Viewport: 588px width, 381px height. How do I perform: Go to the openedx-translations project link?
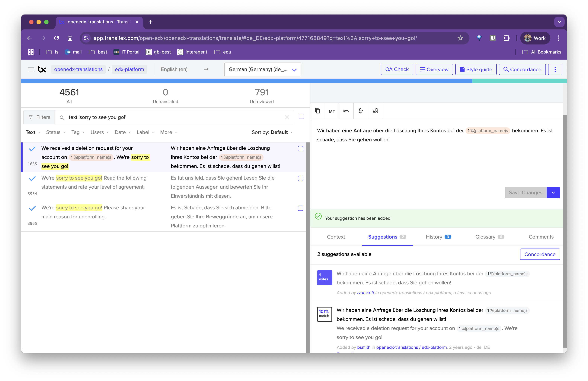[x=78, y=69]
